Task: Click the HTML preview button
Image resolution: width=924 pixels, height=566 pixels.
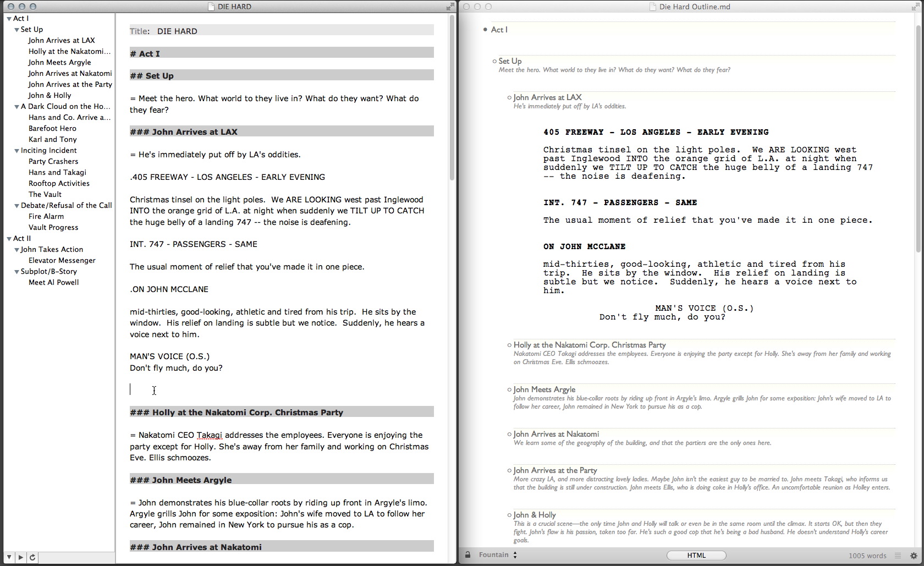Action: pos(696,556)
